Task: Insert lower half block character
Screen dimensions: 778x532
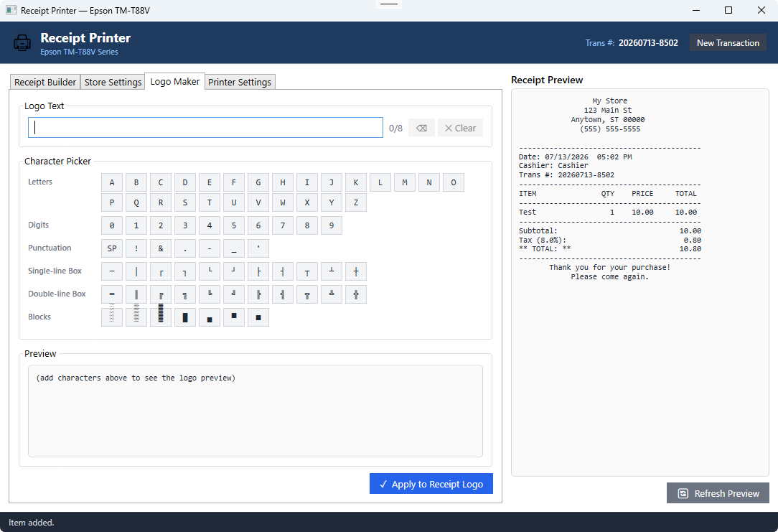Action: click(210, 317)
